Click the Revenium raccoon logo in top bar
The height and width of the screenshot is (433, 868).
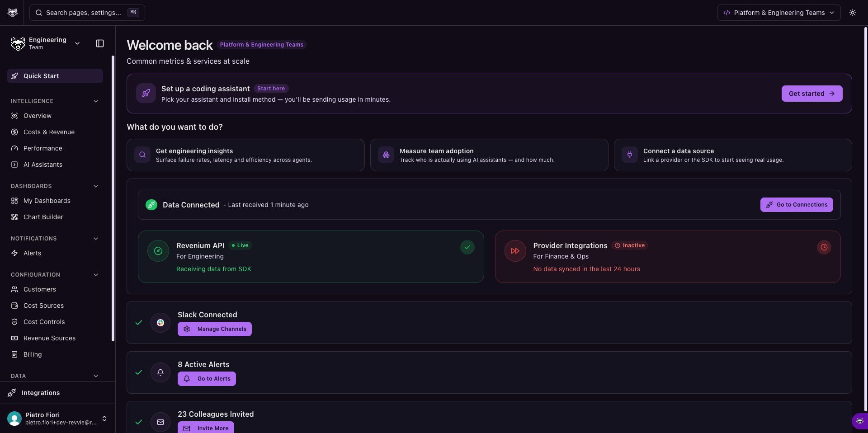[x=13, y=13]
